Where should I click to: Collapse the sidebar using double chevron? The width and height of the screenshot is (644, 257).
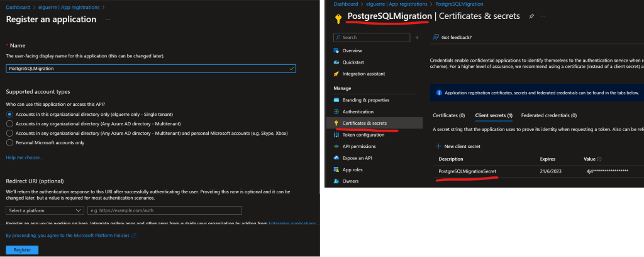coord(416,38)
